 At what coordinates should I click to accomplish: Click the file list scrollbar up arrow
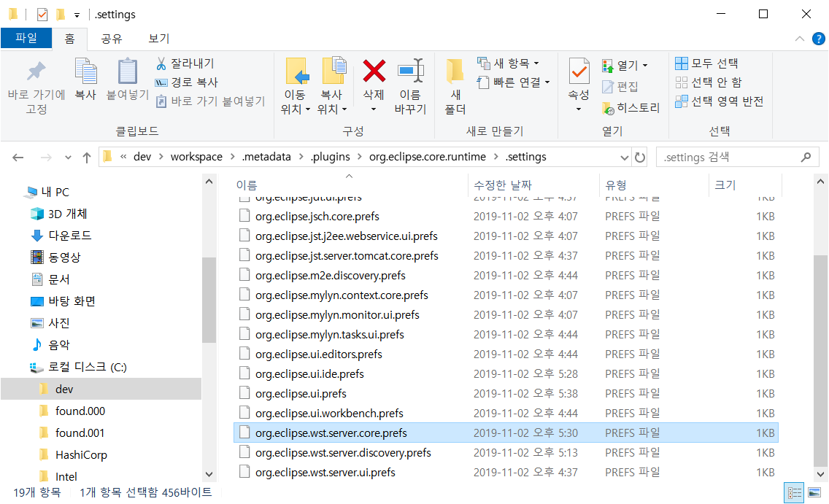point(820,182)
